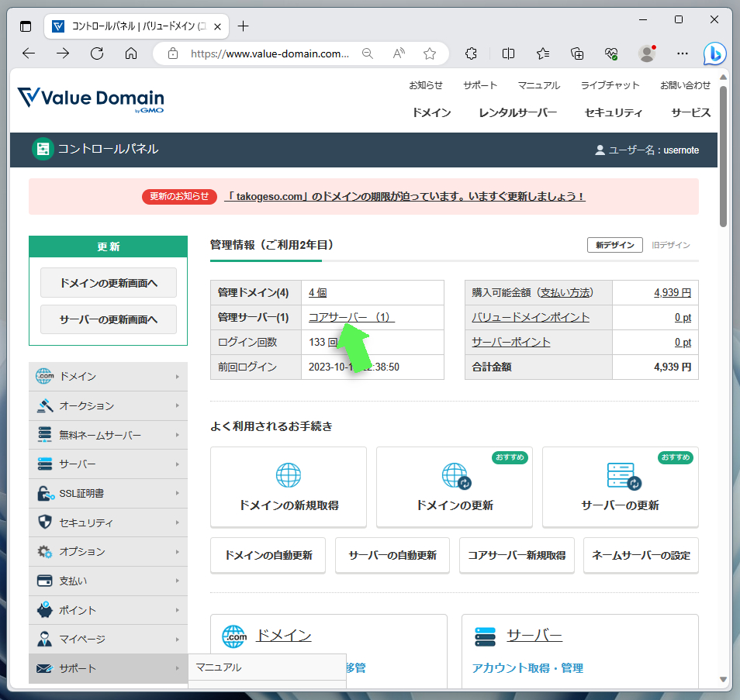The height and width of the screenshot is (700, 740).
Task: Open the collections icon
Action: pyautogui.click(x=577, y=53)
